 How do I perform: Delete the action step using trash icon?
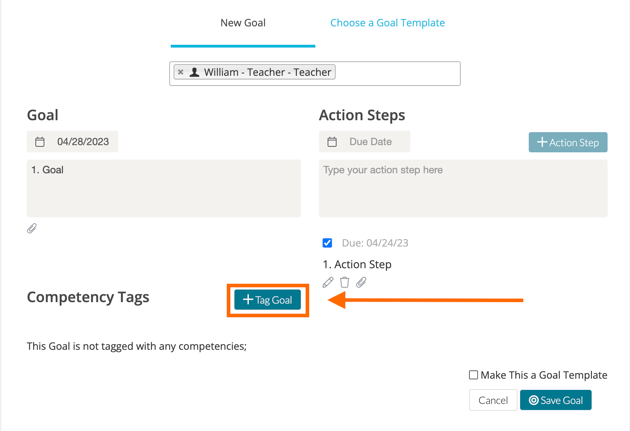point(345,283)
